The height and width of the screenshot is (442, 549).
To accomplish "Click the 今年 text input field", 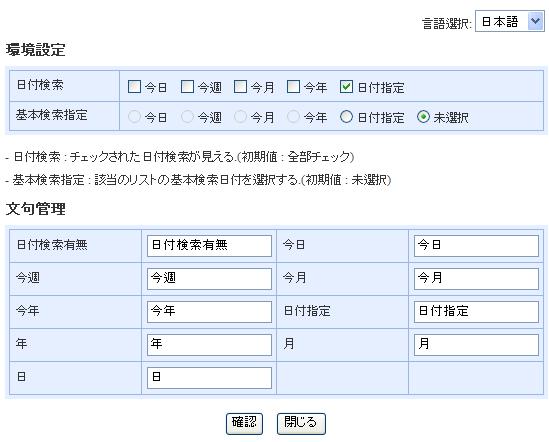I will click(x=209, y=312).
